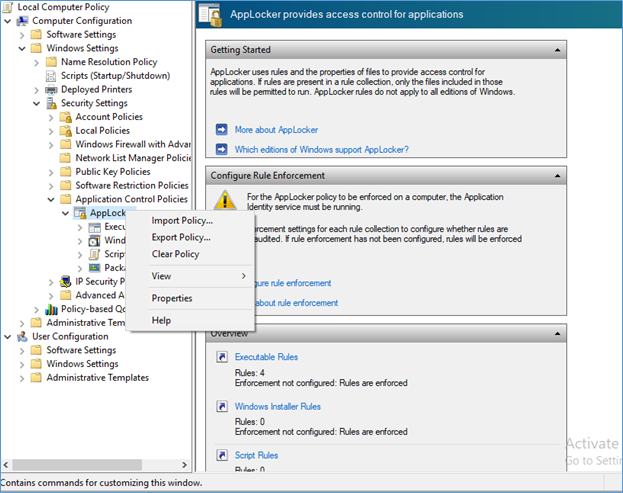Collapse the Windows Settings node under Computer Configuration
This screenshot has width=623, height=493.
[x=22, y=48]
